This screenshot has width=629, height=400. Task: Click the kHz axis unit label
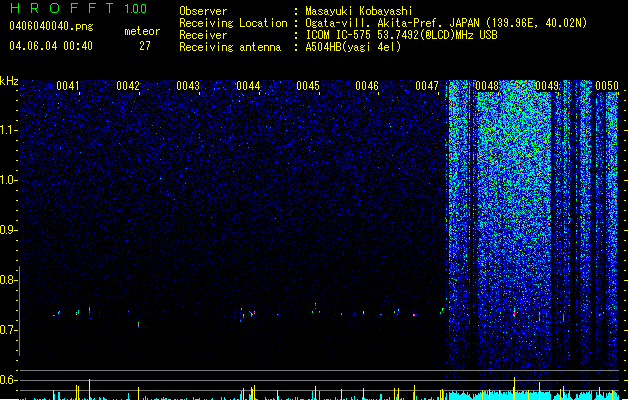coord(9,81)
